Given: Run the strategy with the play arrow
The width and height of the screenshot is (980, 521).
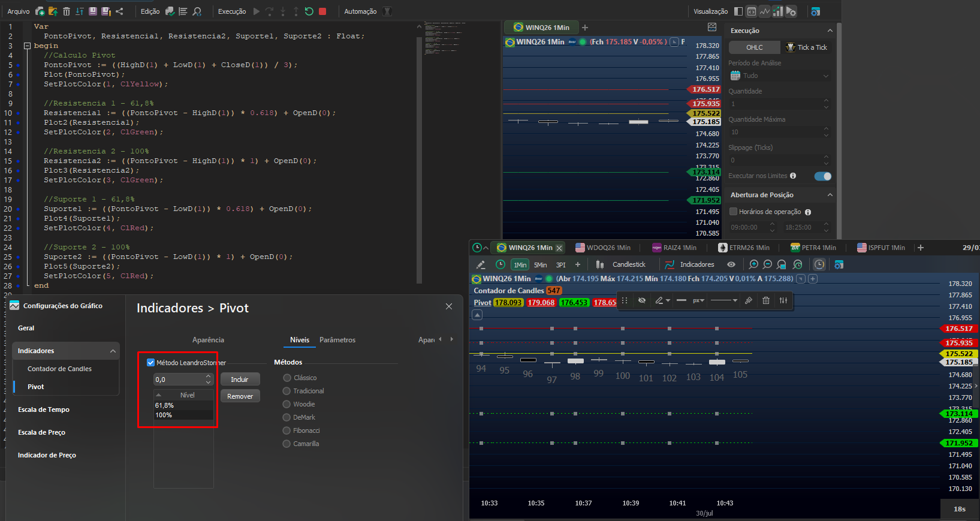Looking at the screenshot, I should (257, 11).
